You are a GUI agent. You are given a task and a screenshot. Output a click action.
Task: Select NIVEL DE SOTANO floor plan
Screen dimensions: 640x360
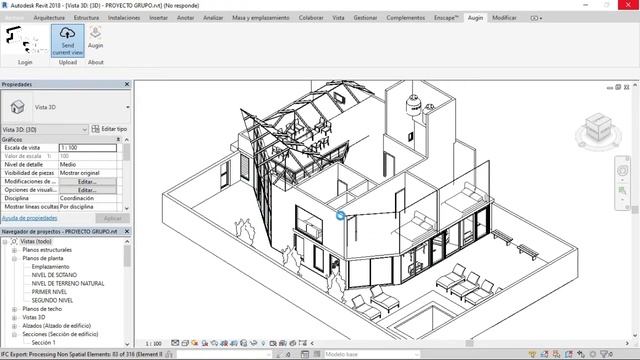54,275
